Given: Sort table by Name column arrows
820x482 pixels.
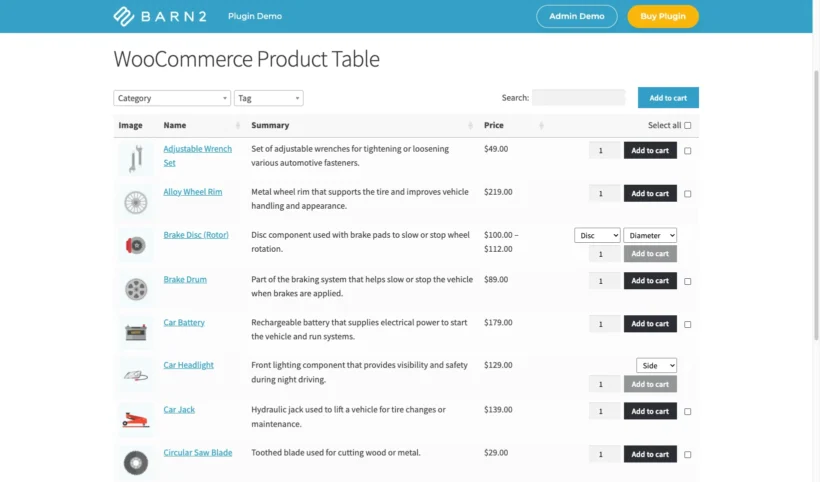Looking at the screenshot, I should pos(238,125).
